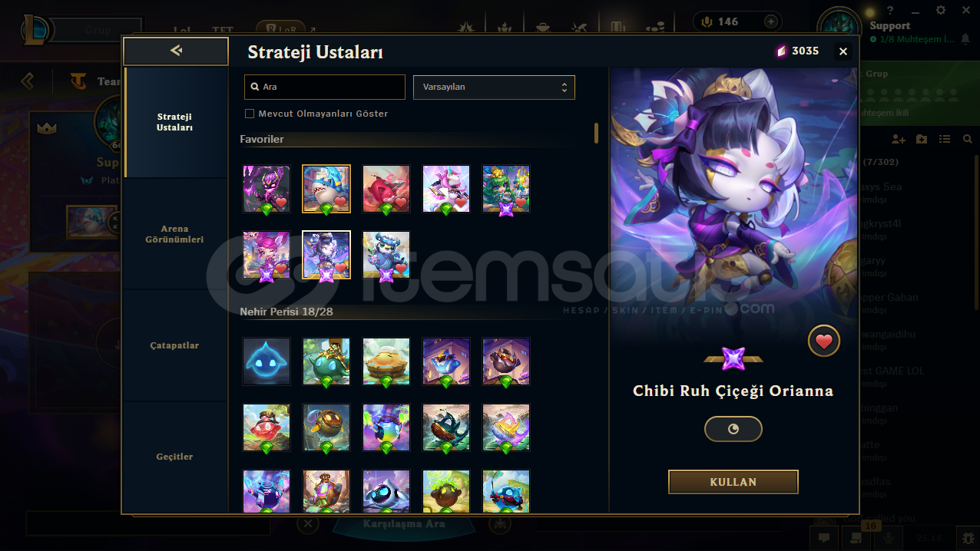This screenshot has height=551, width=980.
Task: Click the star-level emblem above the Orianna title
Action: pos(733,358)
